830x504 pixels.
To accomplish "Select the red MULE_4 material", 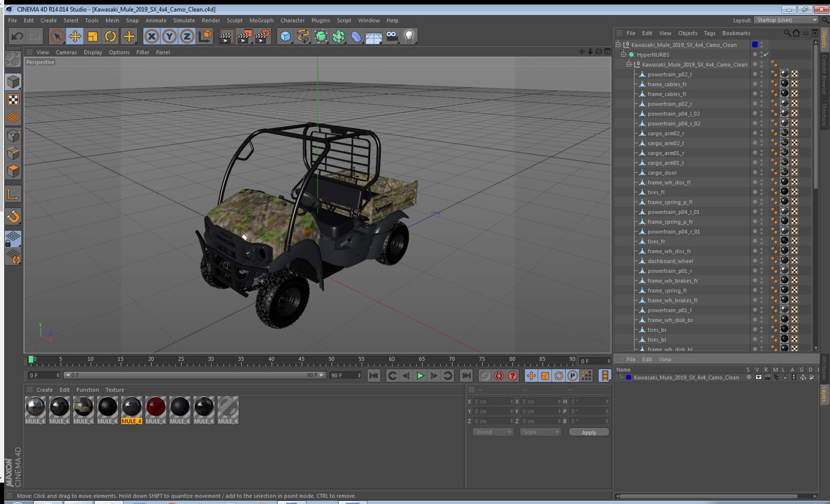I will 156,410.
